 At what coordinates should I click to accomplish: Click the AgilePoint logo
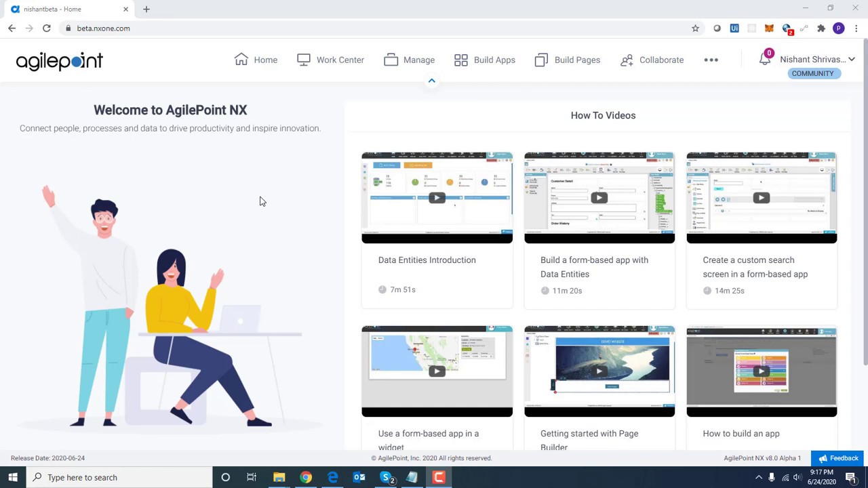pyautogui.click(x=60, y=61)
